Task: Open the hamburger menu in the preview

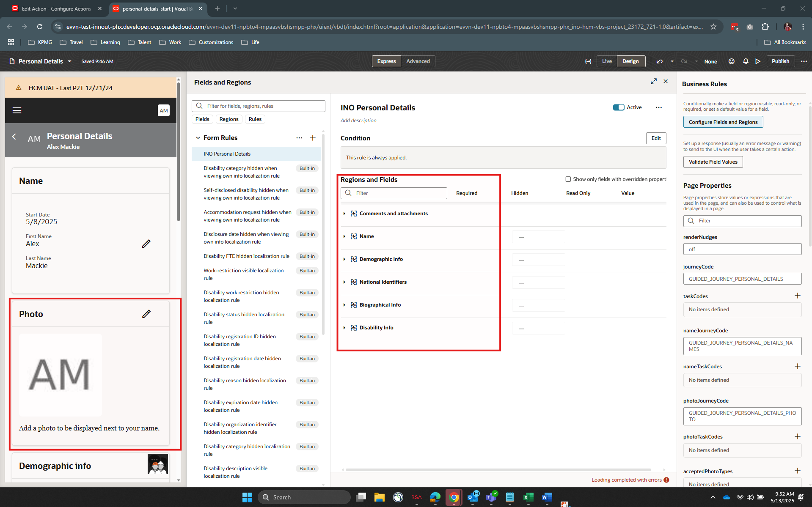Action: (x=17, y=110)
